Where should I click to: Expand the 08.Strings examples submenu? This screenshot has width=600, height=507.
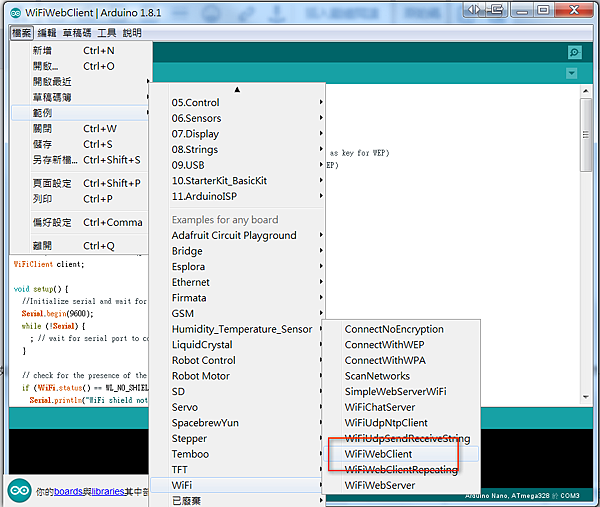coord(237,149)
